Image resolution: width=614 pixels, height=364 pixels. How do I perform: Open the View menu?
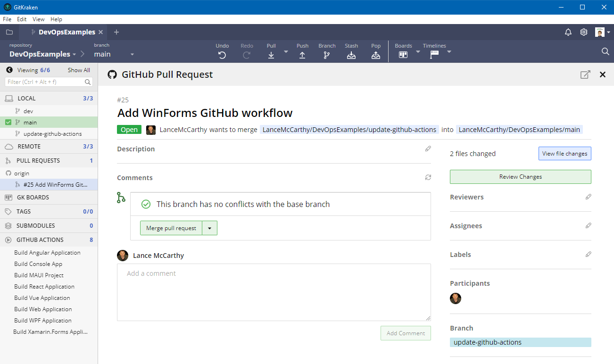tap(38, 19)
